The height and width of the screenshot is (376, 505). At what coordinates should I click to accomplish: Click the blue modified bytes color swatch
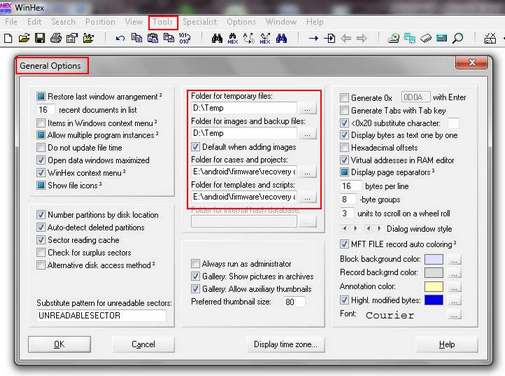pyautogui.click(x=434, y=300)
